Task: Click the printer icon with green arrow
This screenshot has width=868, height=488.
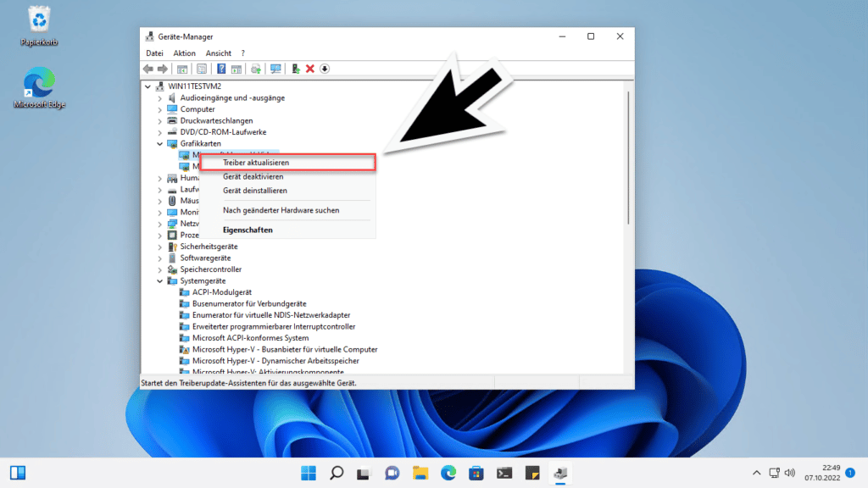Action: pyautogui.click(x=256, y=69)
